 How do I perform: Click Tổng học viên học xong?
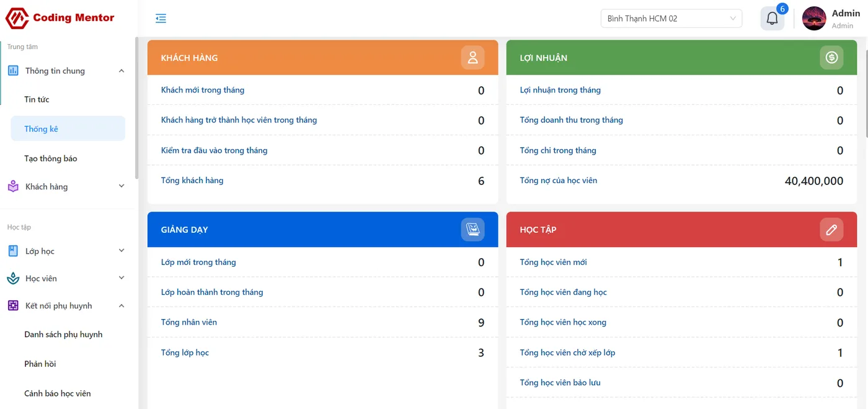click(x=563, y=322)
